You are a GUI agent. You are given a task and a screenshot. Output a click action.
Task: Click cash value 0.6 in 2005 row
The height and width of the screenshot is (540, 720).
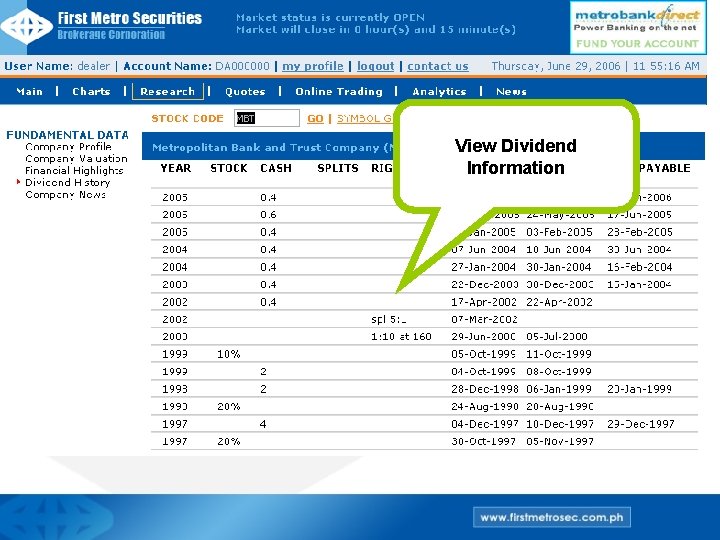coord(268,214)
